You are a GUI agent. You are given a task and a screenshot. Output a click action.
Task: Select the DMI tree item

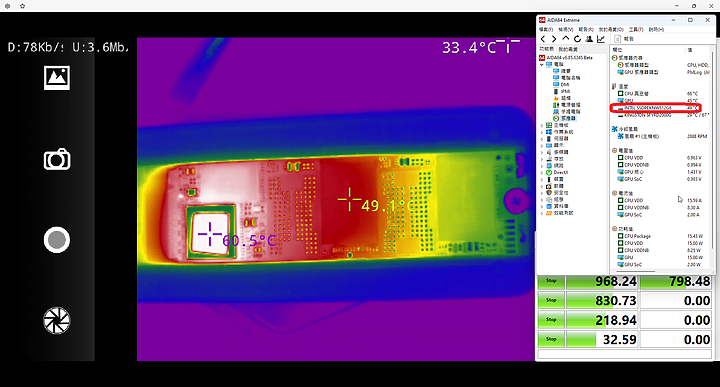(x=561, y=84)
